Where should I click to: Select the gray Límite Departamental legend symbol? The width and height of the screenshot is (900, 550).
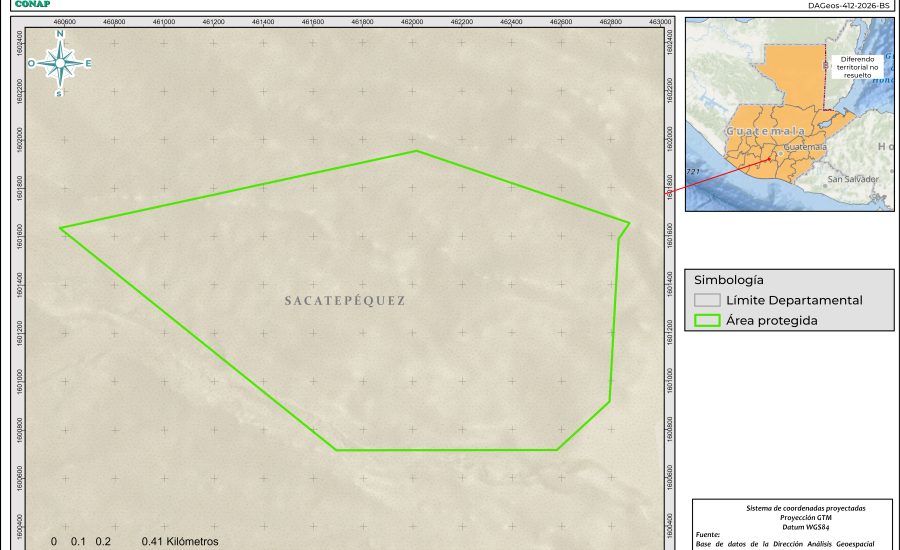708,300
